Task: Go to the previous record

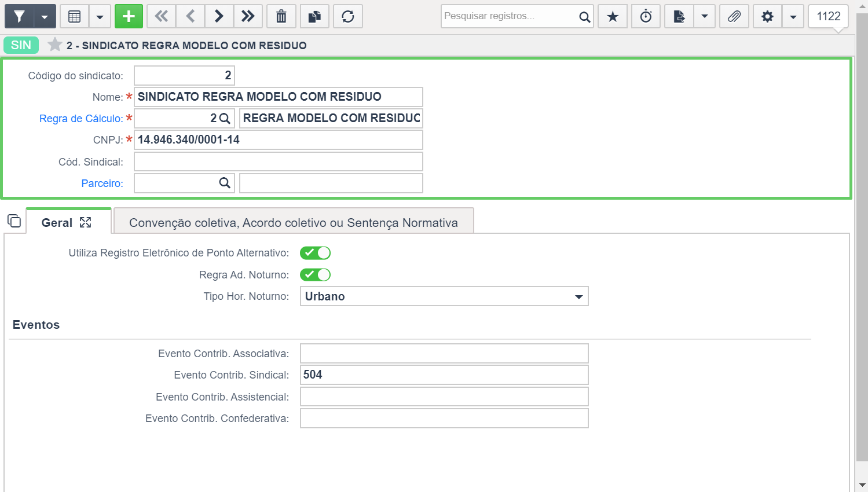Action: pyautogui.click(x=191, y=16)
